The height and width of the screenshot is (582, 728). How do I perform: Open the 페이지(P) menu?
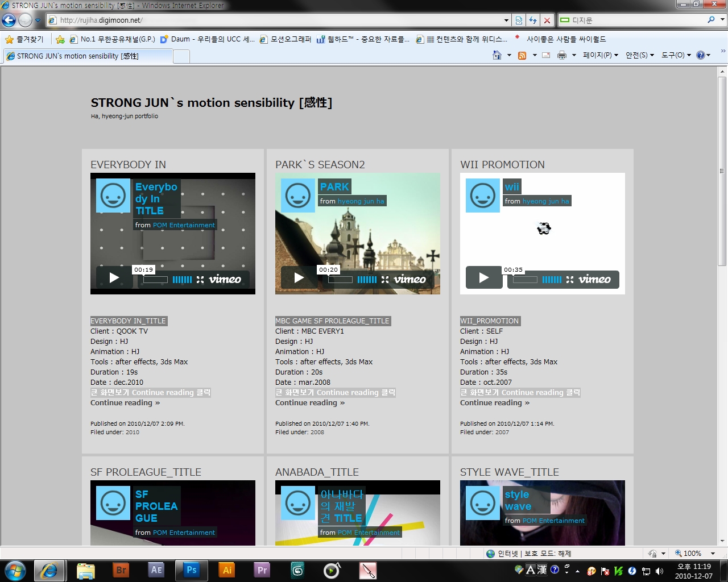600,55
